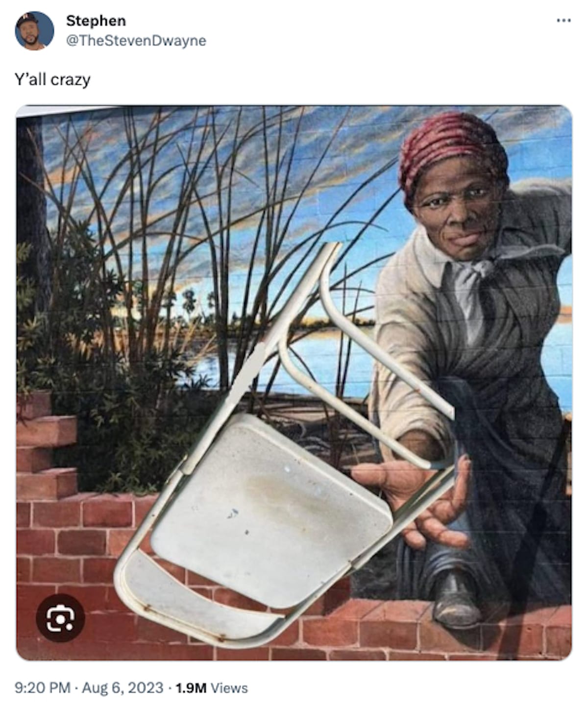The image size is (588, 709).
Task: Open Stephen's profile avatar picture
Action: [x=34, y=30]
